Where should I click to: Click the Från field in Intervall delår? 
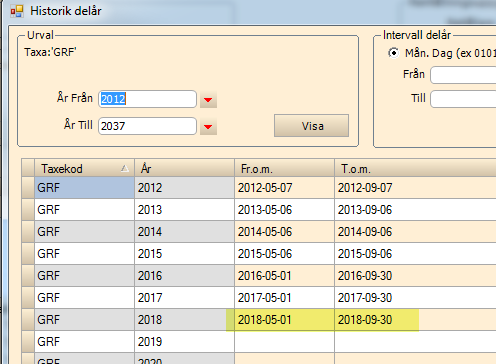point(463,75)
